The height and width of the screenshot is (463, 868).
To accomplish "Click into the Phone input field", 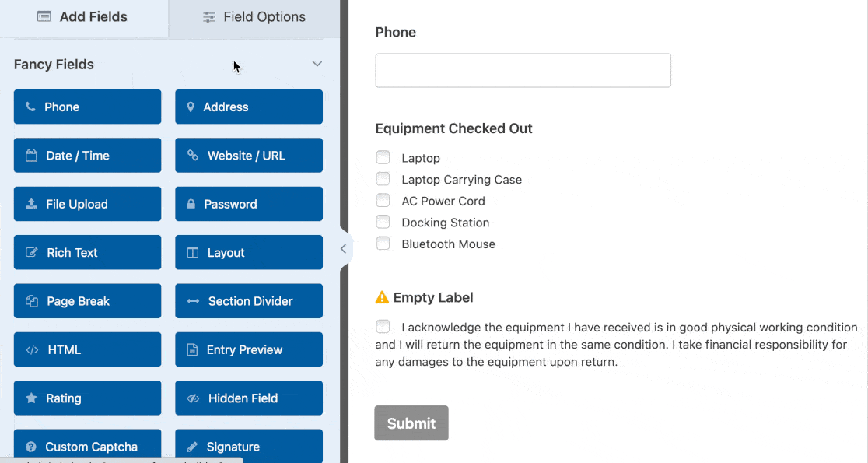I will pyautogui.click(x=523, y=70).
